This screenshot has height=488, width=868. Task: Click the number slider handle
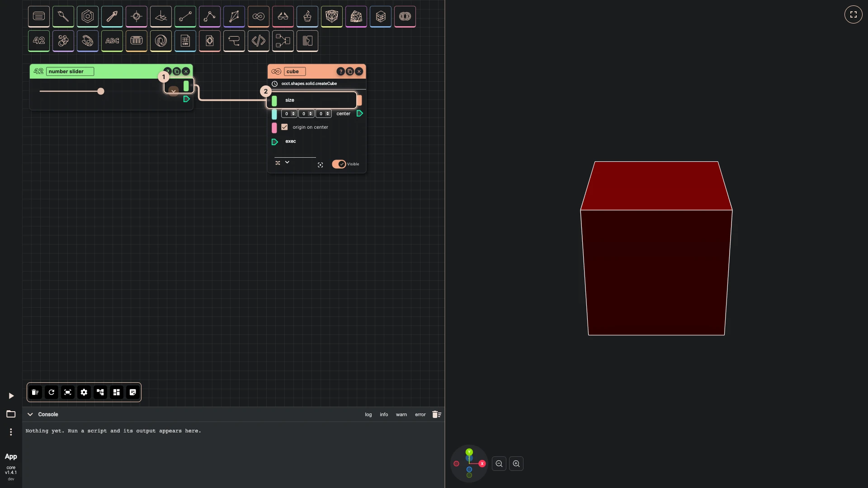coord(101,91)
